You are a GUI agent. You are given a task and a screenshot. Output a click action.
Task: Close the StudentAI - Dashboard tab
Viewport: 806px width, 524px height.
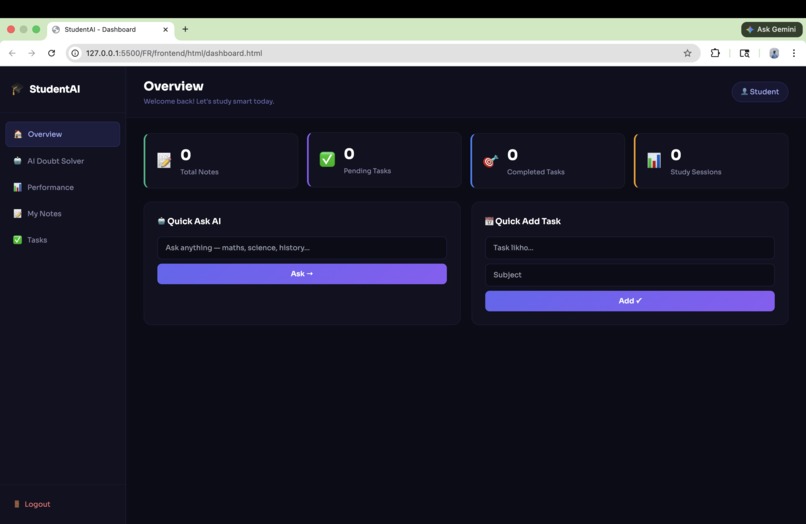(x=166, y=29)
